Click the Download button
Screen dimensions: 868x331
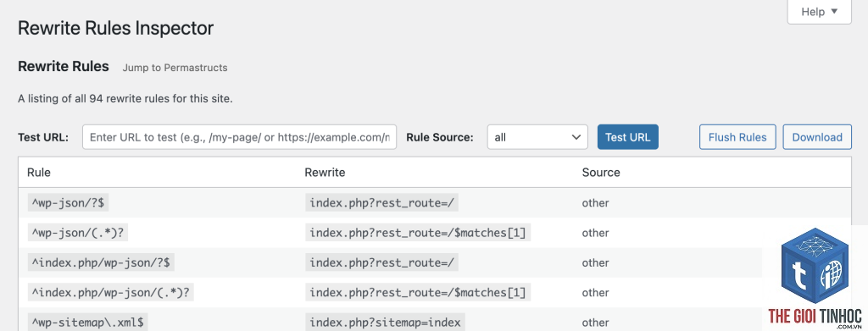click(x=817, y=137)
